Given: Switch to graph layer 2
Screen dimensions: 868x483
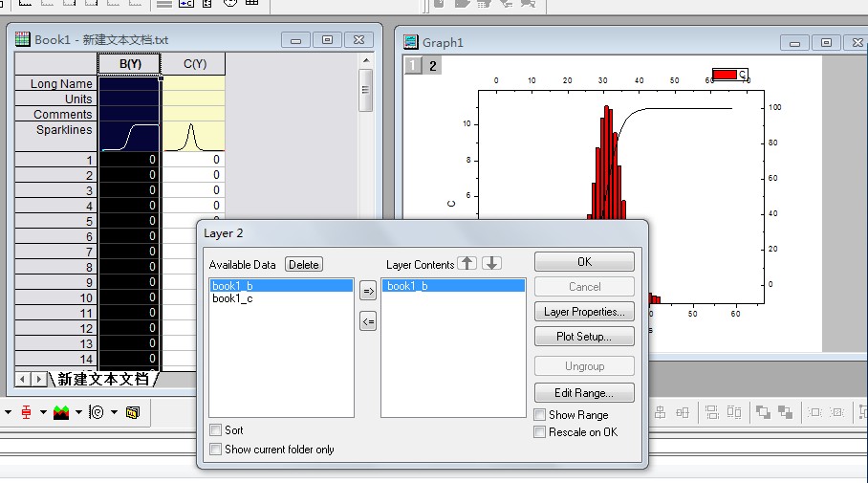Looking at the screenshot, I should (x=433, y=65).
